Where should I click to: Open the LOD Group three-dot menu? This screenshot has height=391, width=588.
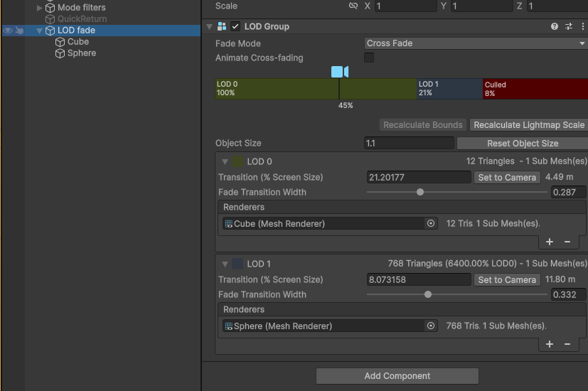(582, 26)
